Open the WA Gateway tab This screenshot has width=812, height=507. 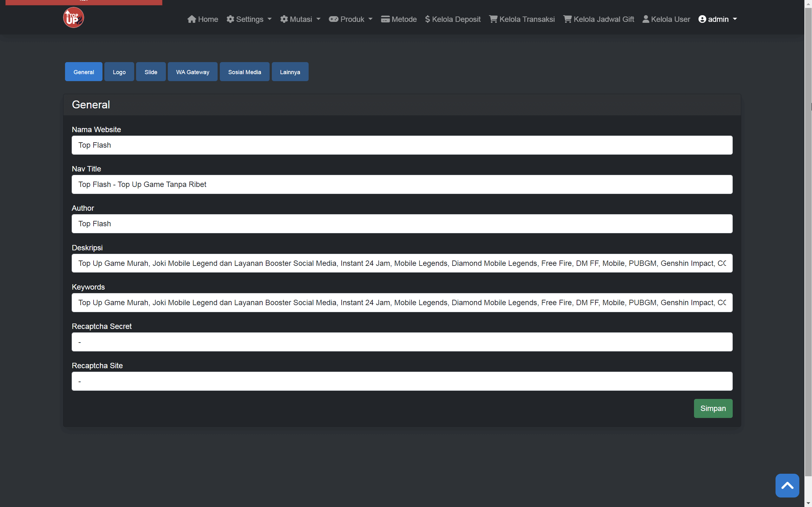pos(192,71)
